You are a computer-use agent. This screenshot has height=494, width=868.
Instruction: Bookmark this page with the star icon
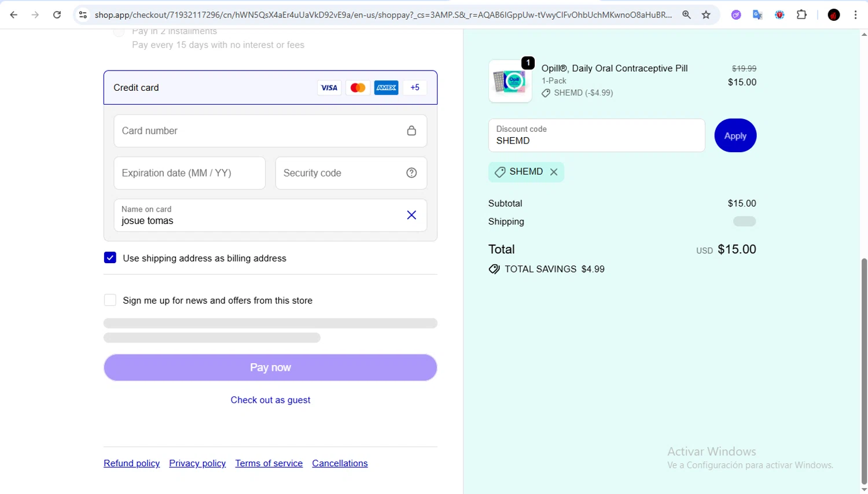[x=706, y=15]
